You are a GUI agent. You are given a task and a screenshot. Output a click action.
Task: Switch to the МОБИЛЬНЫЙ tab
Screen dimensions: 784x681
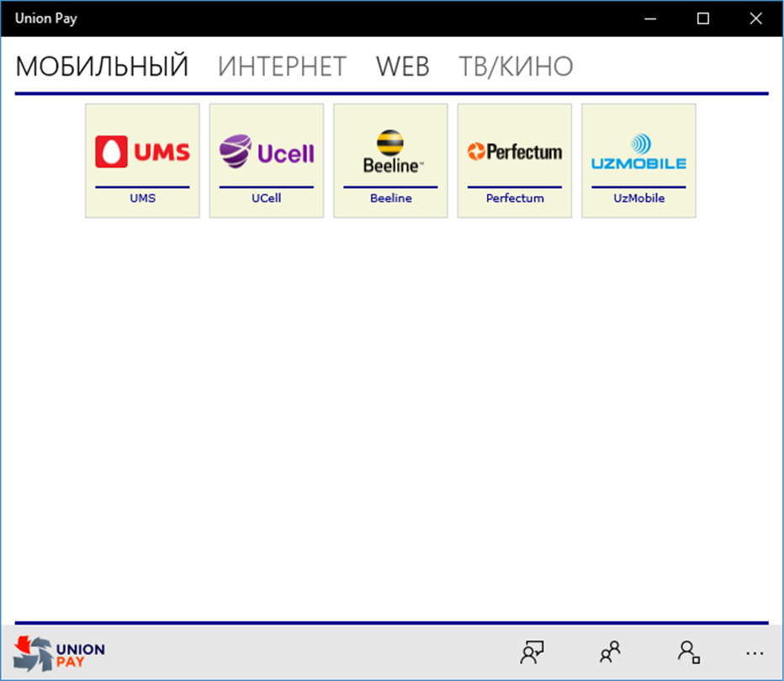click(102, 66)
